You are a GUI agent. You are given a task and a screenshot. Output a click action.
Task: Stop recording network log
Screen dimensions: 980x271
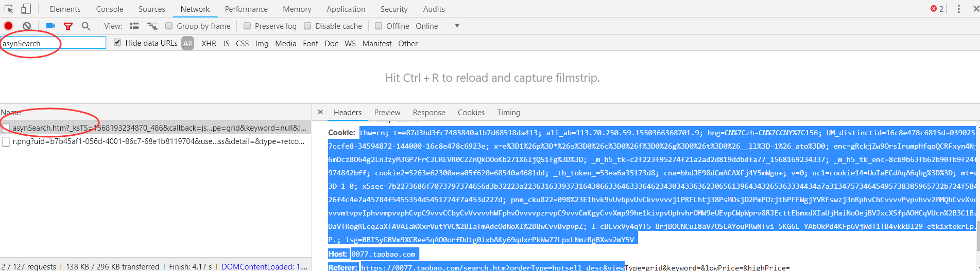(x=8, y=26)
